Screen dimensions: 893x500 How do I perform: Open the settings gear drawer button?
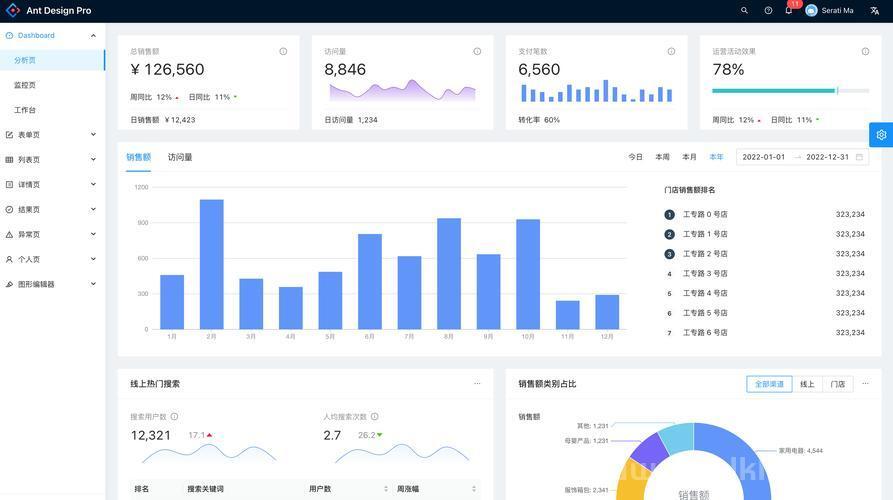(881, 135)
